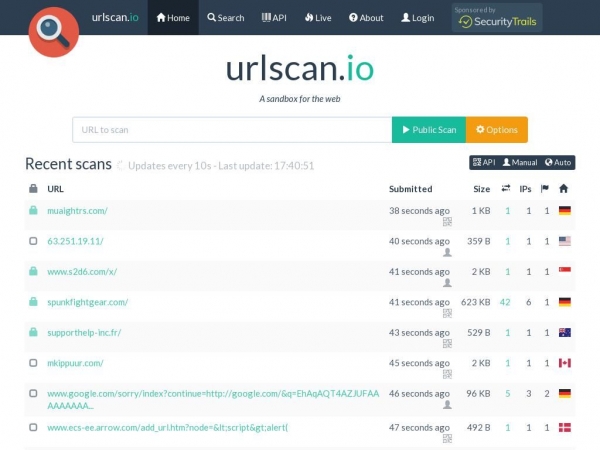600x450 pixels.
Task: Filter recent scans by Manual
Action: click(520, 162)
